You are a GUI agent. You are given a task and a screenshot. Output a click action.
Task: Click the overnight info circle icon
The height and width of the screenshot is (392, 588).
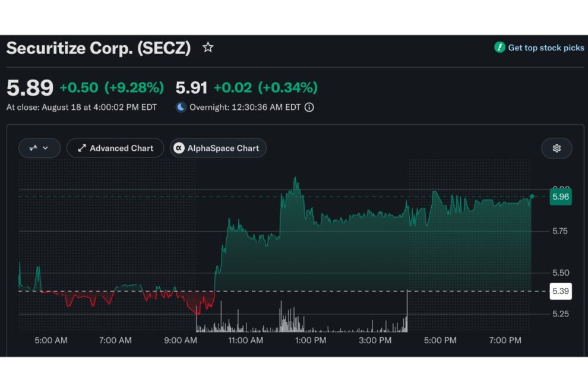pyautogui.click(x=309, y=108)
